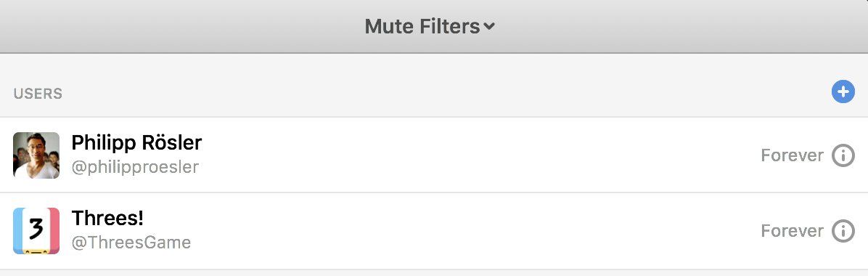Select the Philipp Rösler name text
This screenshot has width=868, height=276.
[x=136, y=143]
